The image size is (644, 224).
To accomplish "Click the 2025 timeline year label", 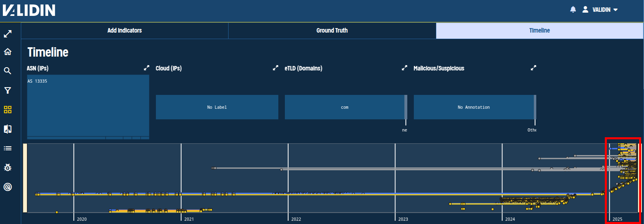I will click(x=617, y=219).
